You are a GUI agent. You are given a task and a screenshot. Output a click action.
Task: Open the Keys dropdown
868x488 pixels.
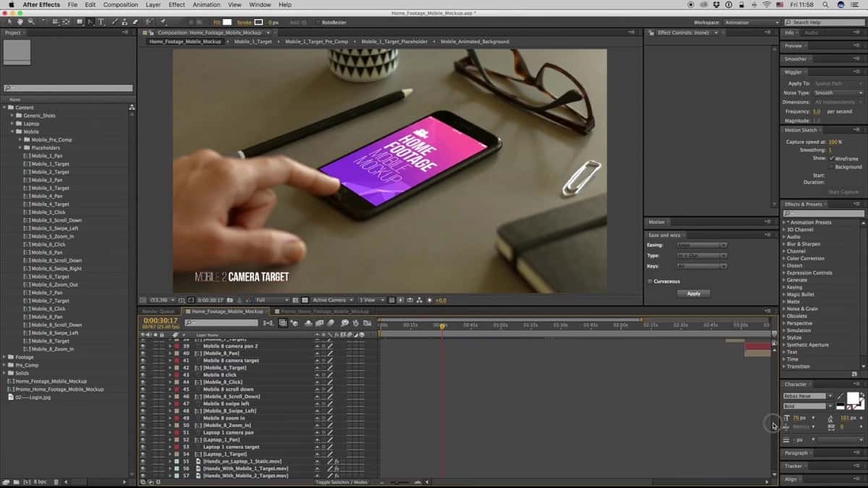tap(702, 266)
